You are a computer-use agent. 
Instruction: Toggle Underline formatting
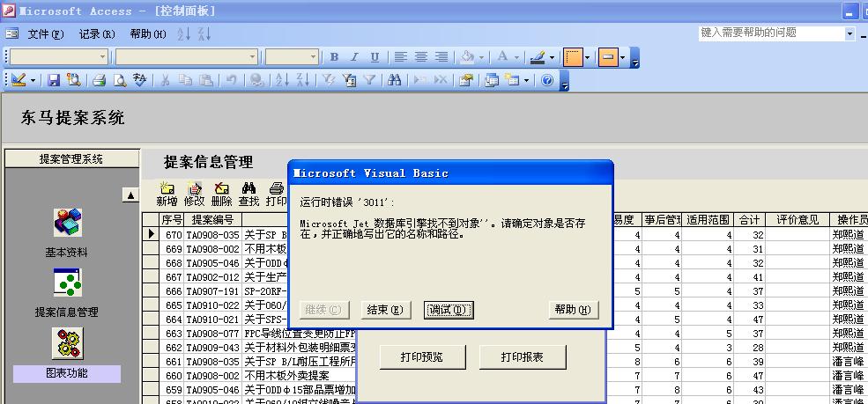[375, 57]
